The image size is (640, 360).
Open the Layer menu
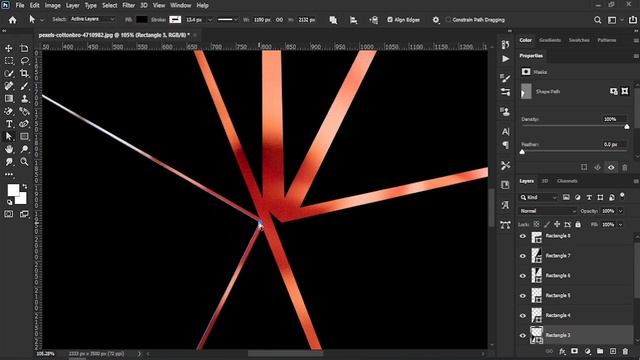(x=73, y=5)
